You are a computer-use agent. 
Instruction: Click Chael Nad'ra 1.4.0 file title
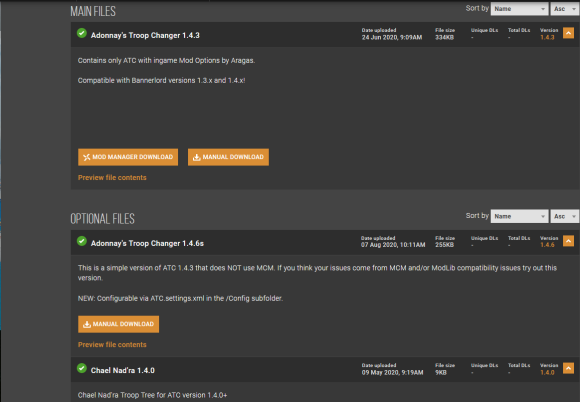123,371
